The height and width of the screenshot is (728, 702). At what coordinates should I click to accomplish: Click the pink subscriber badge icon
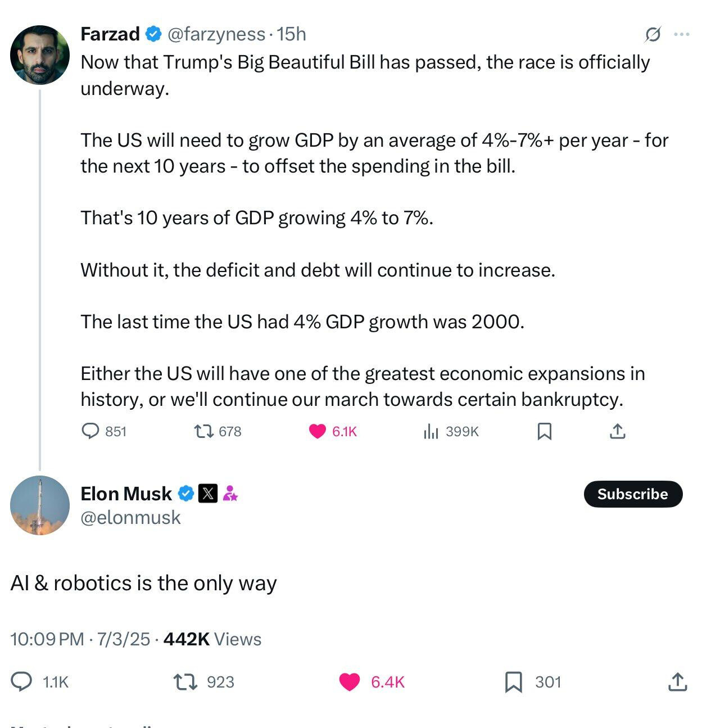[230, 494]
